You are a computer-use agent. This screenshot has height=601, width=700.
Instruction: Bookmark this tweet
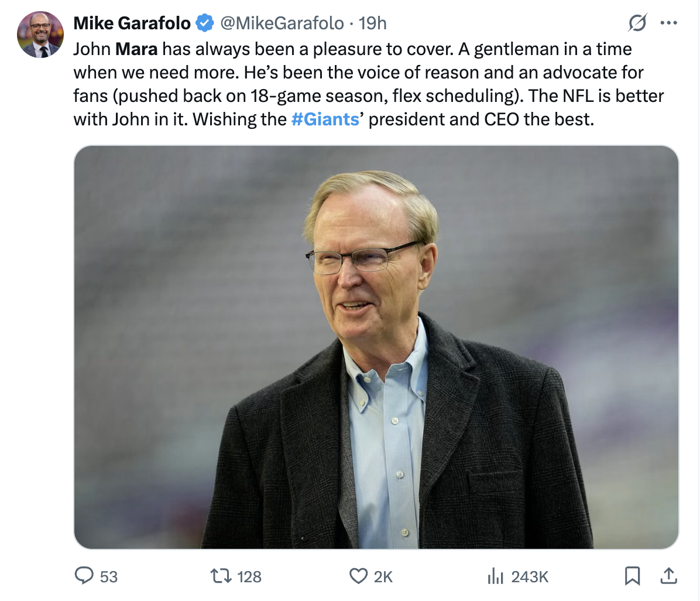(x=632, y=576)
